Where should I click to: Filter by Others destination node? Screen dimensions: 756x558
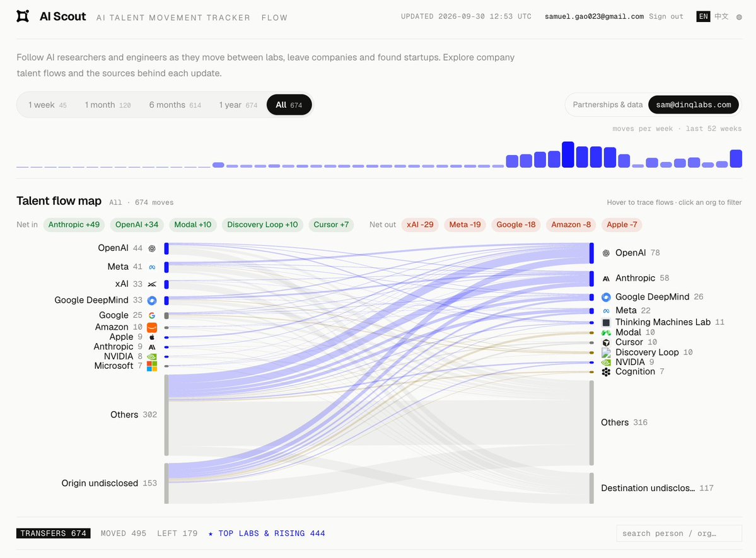[x=591, y=422]
